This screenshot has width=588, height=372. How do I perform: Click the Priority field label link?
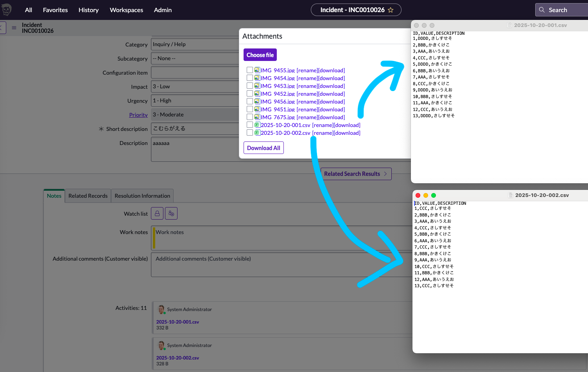point(138,115)
